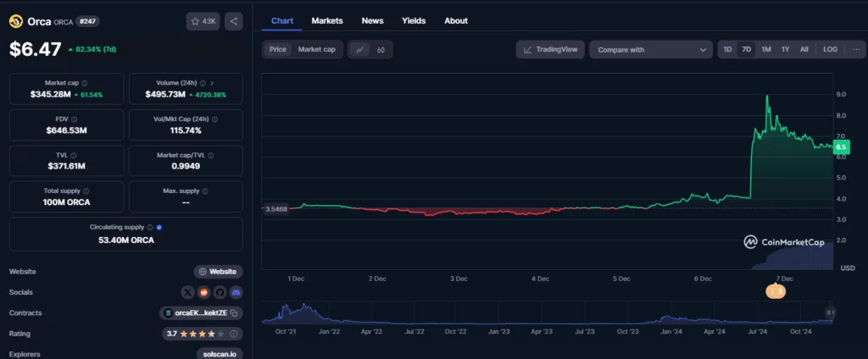Click the news event marker '2'

pyautogui.click(x=776, y=291)
